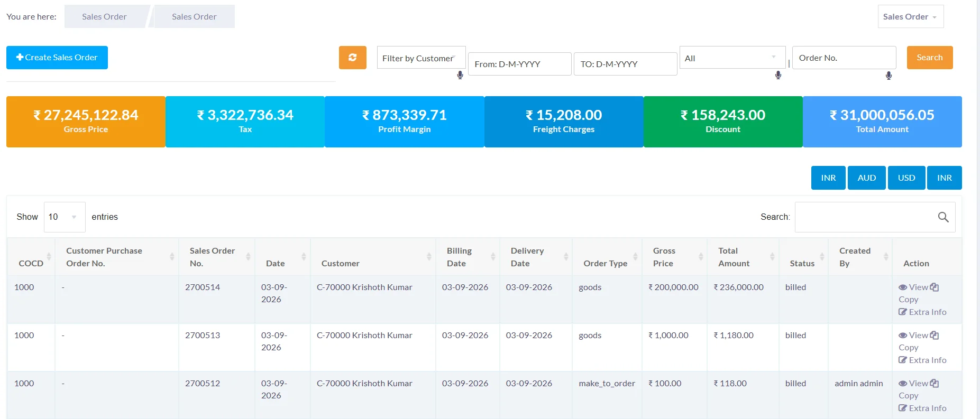Sort by Customer Purchase Order No. arrows

(172, 257)
